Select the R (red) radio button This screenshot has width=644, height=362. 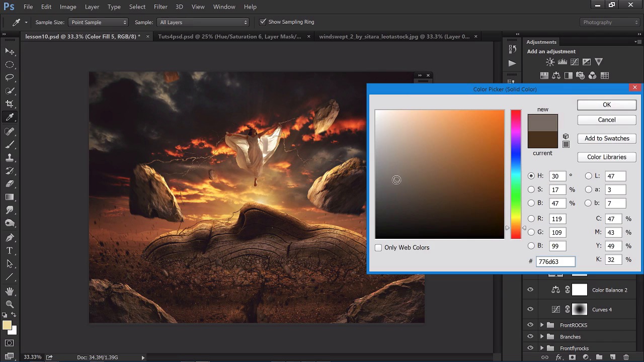(x=531, y=219)
